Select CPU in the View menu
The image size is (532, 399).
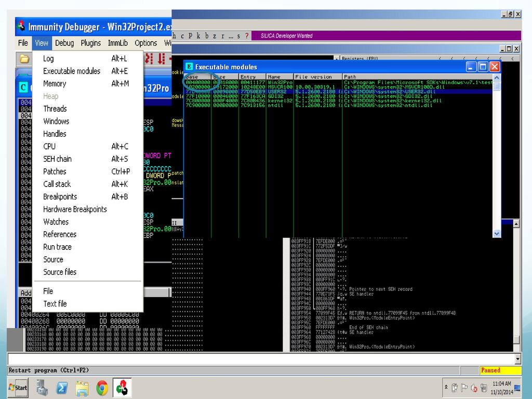tap(87, 146)
